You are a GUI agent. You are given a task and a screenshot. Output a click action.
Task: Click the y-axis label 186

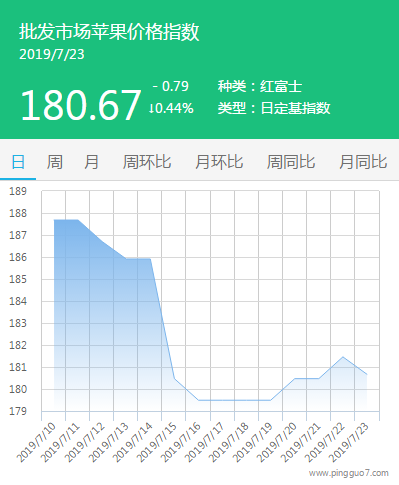coord(18,257)
